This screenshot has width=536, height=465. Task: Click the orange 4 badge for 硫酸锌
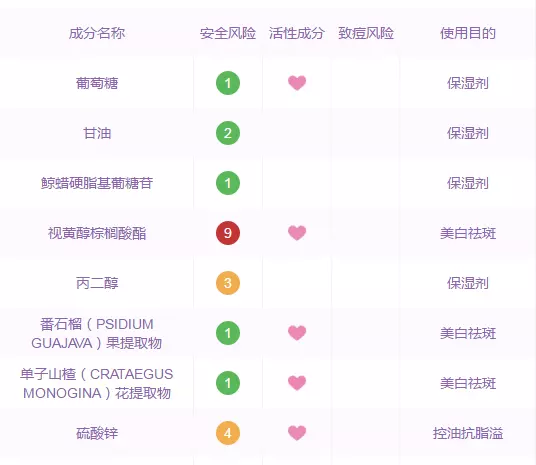228,433
